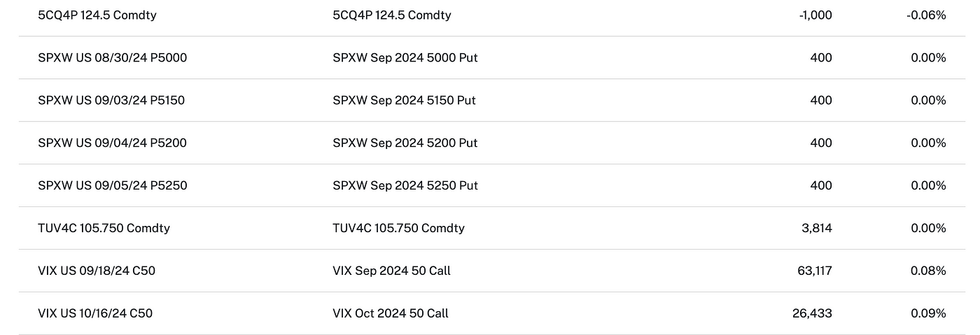Click the VIX Oct 2024 50 Call description
This screenshot has width=980, height=335.
point(391,313)
